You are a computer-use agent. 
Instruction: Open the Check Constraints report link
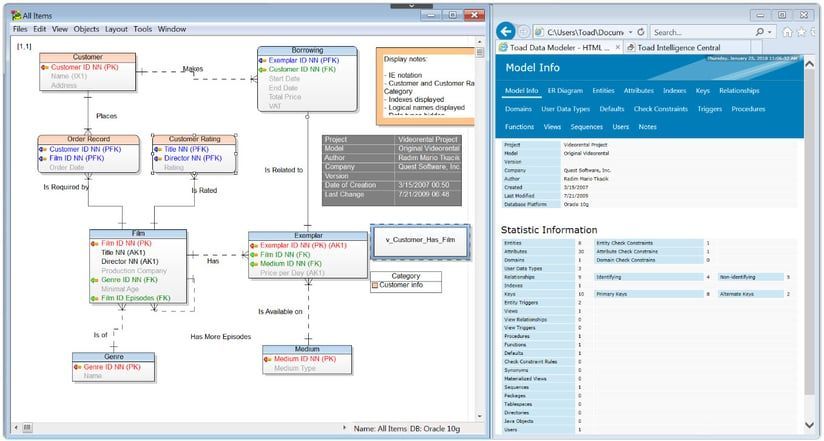[x=661, y=109]
